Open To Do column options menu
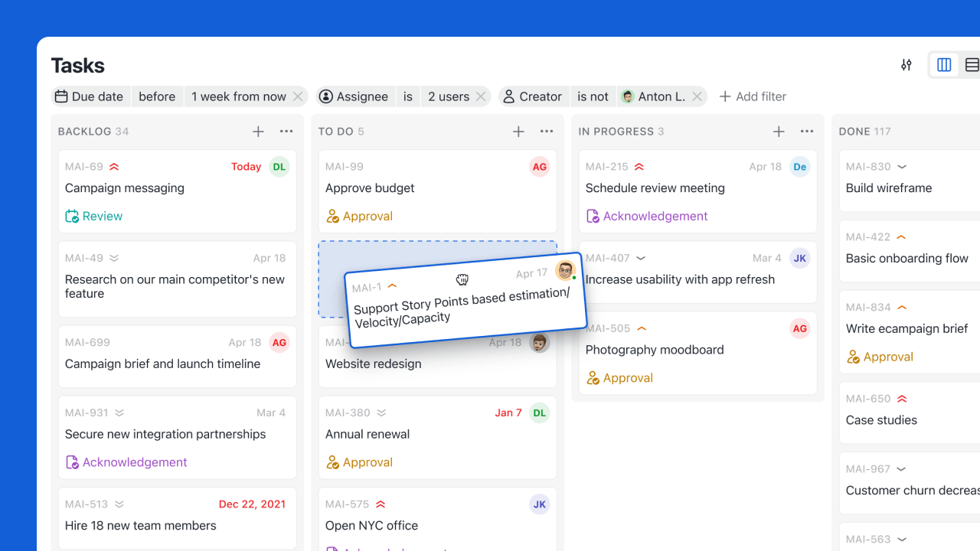The image size is (980, 551). pyautogui.click(x=547, y=132)
